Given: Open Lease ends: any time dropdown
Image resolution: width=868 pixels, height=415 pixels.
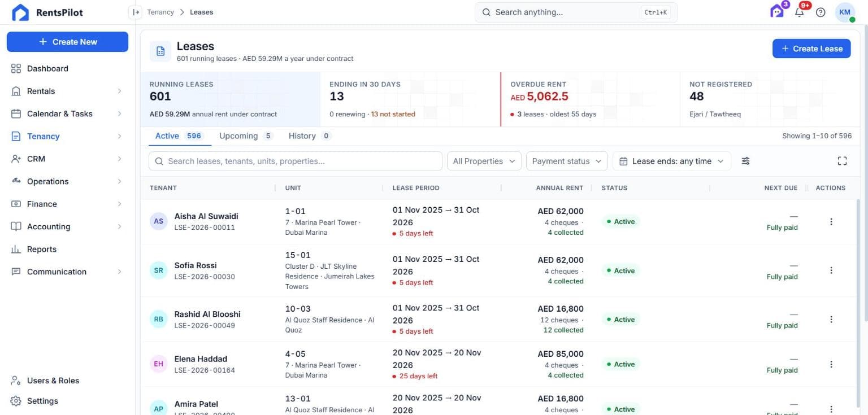Looking at the screenshot, I should pos(672,161).
